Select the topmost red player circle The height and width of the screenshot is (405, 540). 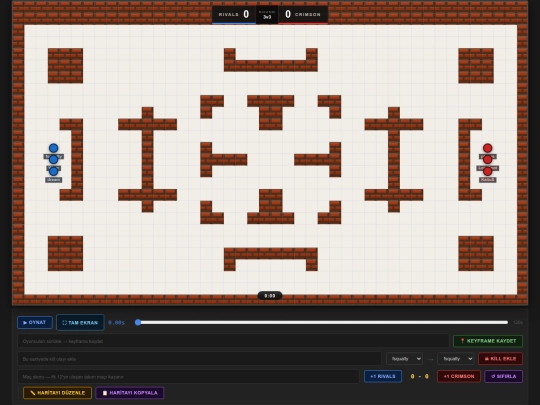tap(488, 148)
